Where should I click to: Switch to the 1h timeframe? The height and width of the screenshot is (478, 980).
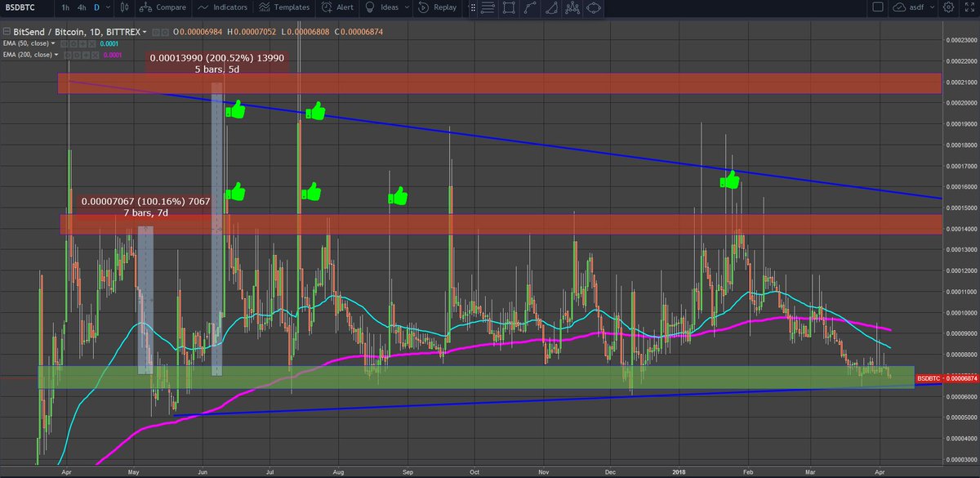[x=64, y=7]
